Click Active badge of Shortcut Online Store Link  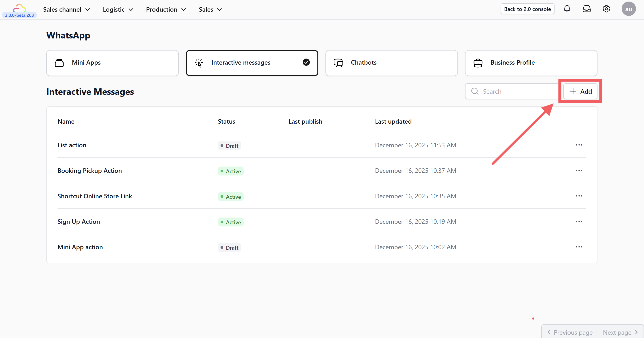coord(230,196)
